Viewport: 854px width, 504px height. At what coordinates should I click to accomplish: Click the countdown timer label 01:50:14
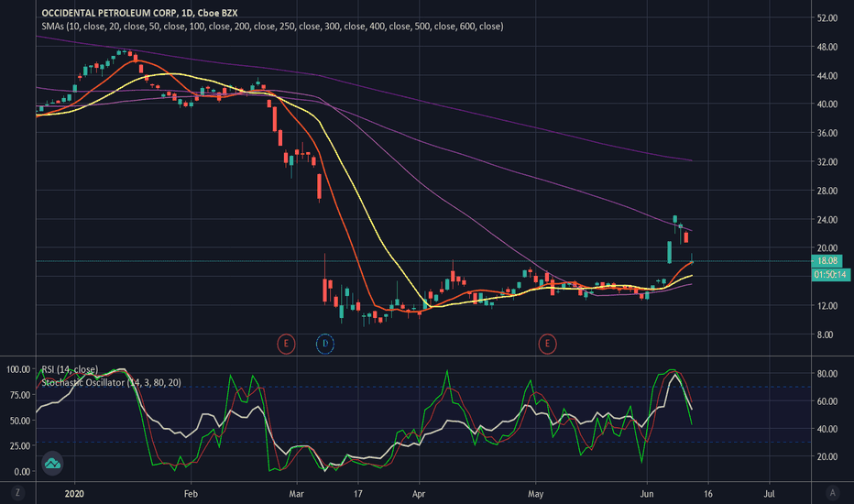click(830, 275)
